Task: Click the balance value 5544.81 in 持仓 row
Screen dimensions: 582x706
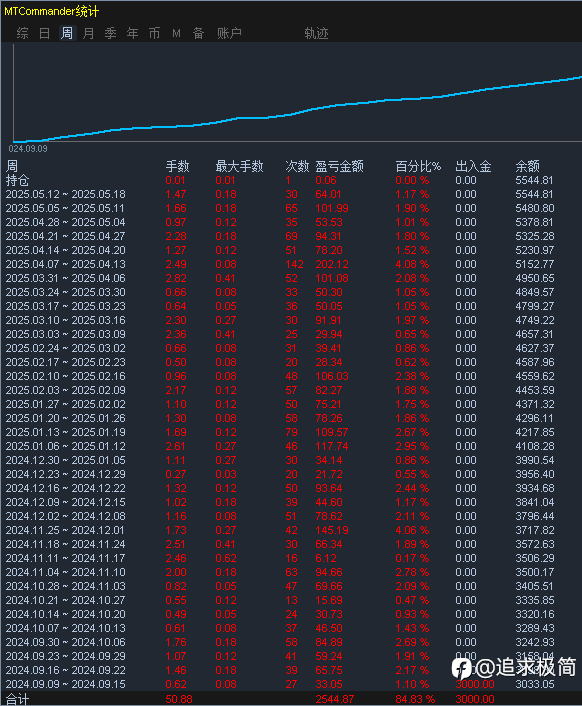Action: click(534, 181)
